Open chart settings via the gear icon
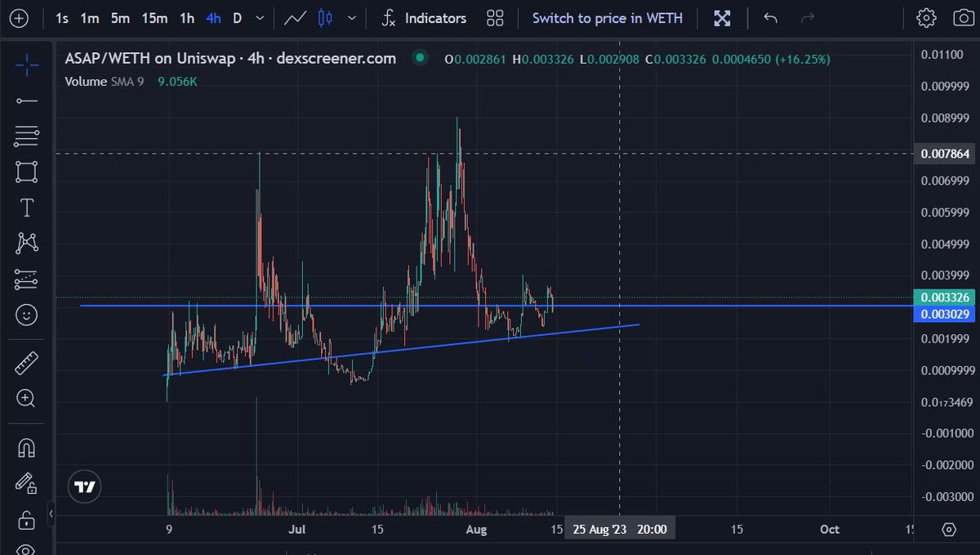Screen dimensions: 980x555 point(926,17)
